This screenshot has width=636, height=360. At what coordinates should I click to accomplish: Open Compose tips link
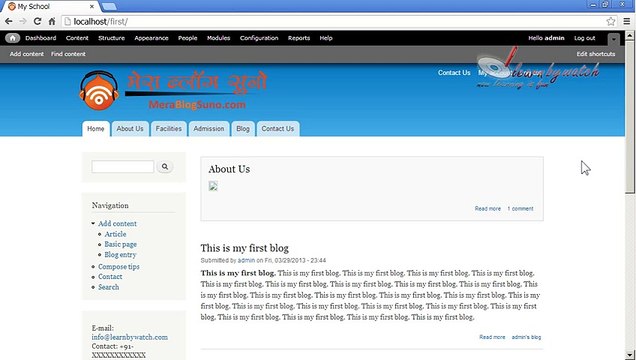coord(119,266)
